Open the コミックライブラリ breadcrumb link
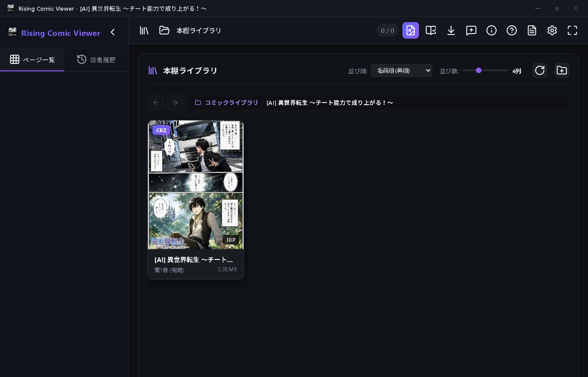Screen dimensions: 588x377 click(231, 102)
